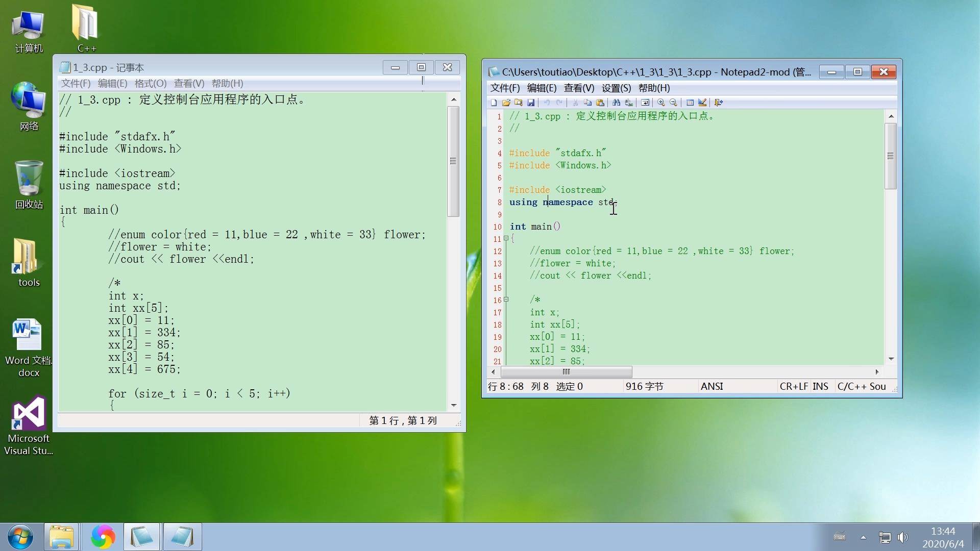Viewport: 980px width, 551px height.
Task: Open 文件(F) menu in Notepad2
Action: (x=505, y=88)
